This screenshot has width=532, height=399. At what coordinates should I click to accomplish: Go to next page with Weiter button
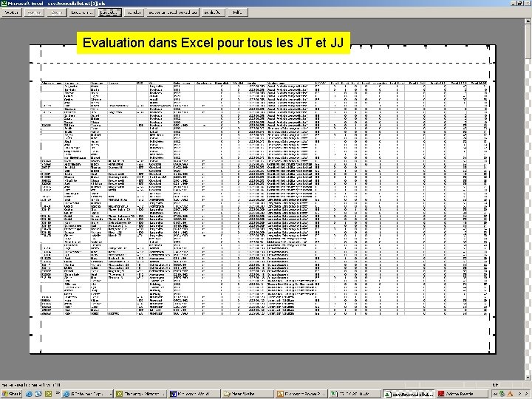12,13
